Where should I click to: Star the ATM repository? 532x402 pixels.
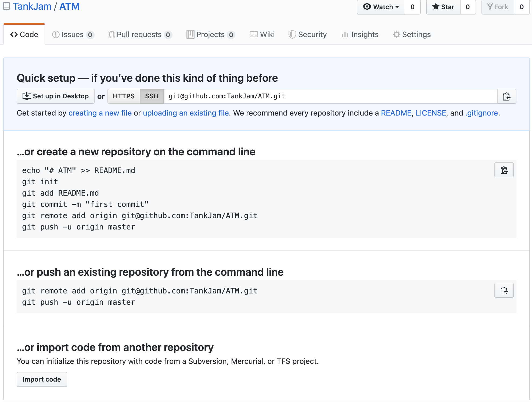443,7
